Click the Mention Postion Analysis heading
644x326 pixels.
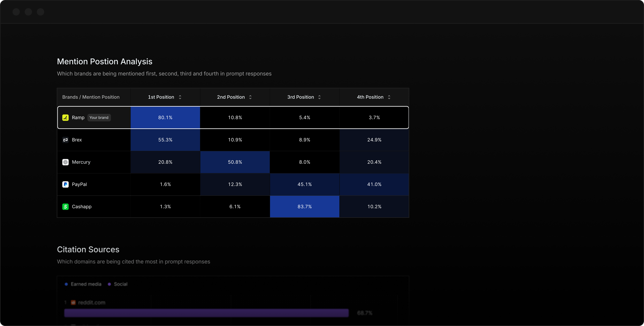(105, 62)
